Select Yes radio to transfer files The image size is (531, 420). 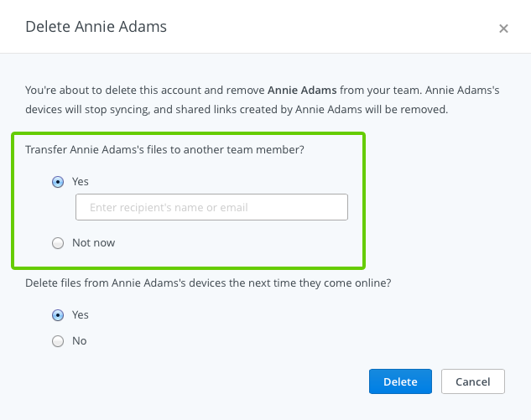58,181
